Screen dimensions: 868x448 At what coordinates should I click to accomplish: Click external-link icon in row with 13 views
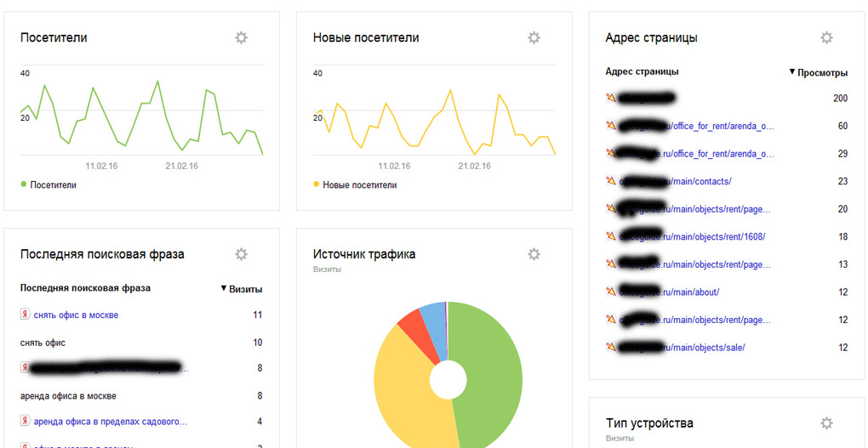[x=611, y=264]
